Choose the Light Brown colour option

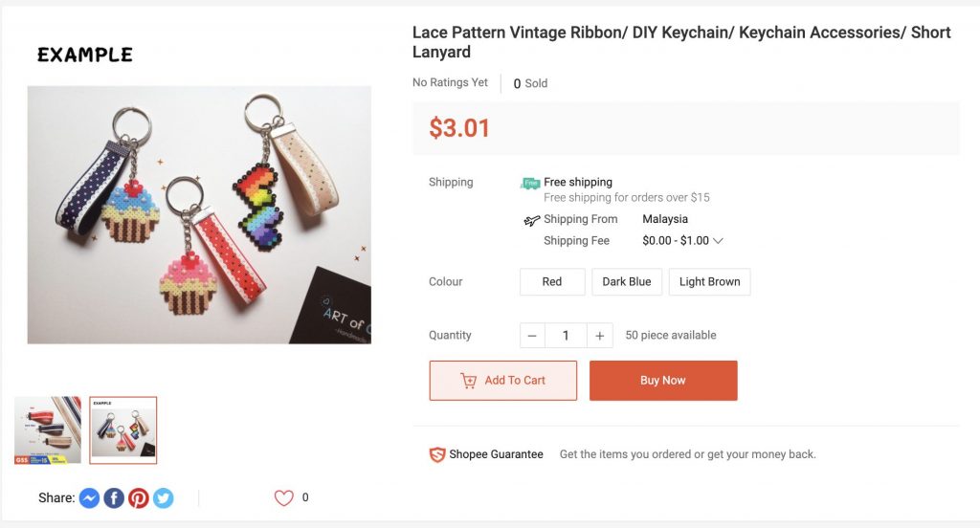click(x=709, y=282)
